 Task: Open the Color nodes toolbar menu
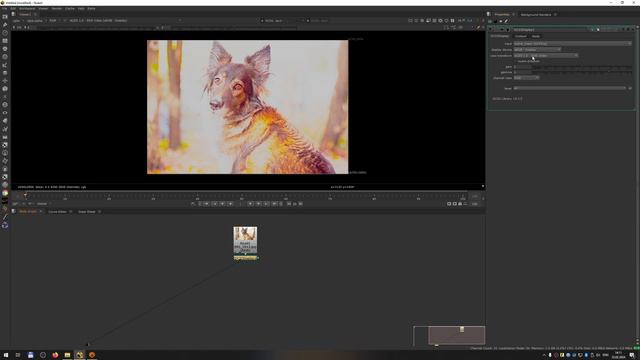coord(5,49)
